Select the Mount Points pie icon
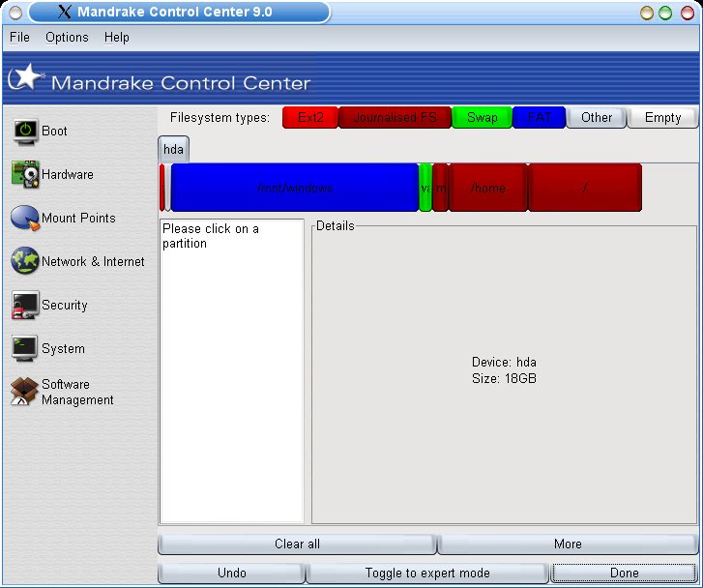The height and width of the screenshot is (588, 703). click(x=25, y=218)
